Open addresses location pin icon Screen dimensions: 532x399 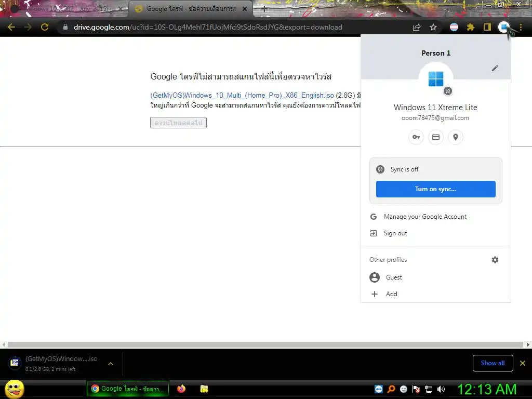click(455, 137)
